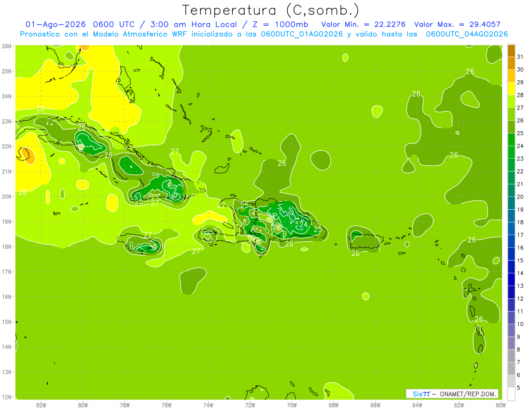The image size is (532, 411).
Task: Click the "22N" latitude axis label
Action: coord(7,146)
